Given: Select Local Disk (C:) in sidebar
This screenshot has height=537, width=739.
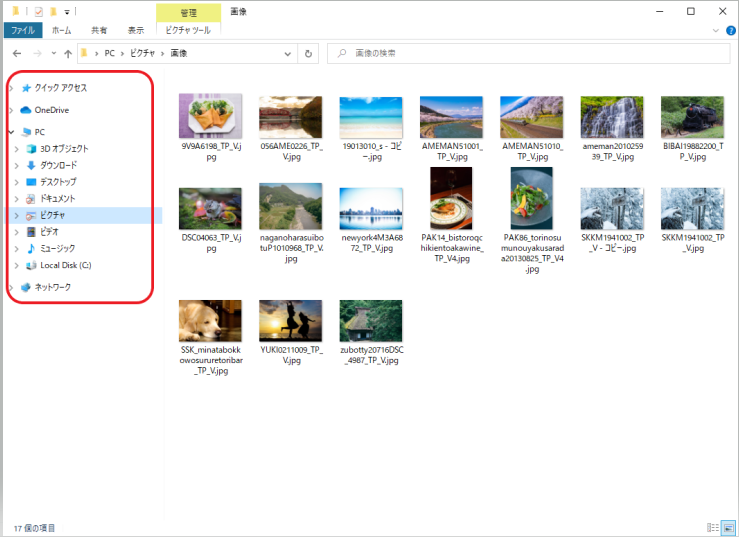Looking at the screenshot, I should coord(65,265).
